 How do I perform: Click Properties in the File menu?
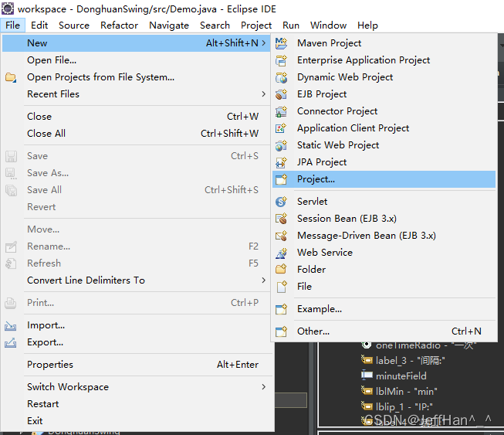50,365
